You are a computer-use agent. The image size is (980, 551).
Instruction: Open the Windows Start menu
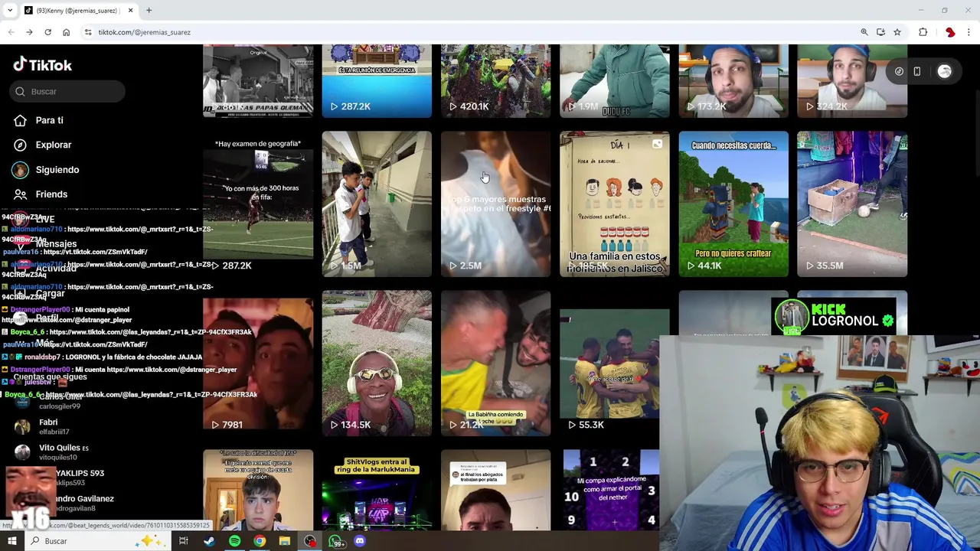pyautogui.click(x=11, y=541)
